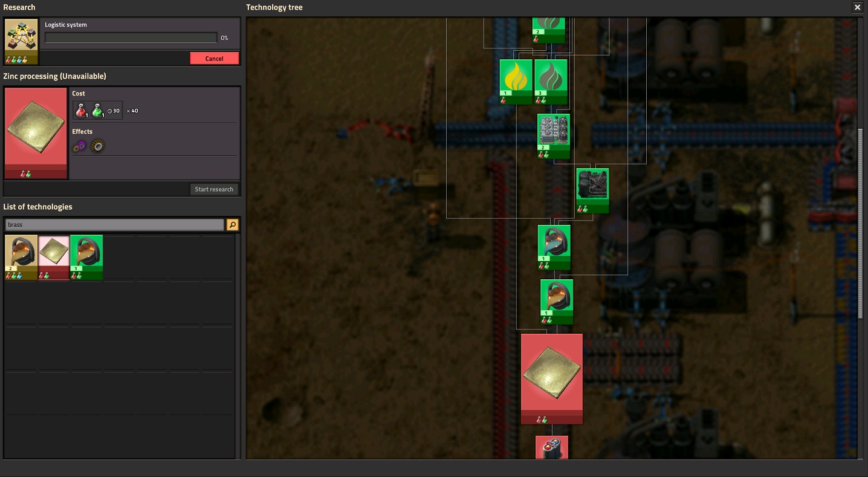Select the gray flame level 3 technology node
This screenshot has width=868, height=477.
(551, 82)
